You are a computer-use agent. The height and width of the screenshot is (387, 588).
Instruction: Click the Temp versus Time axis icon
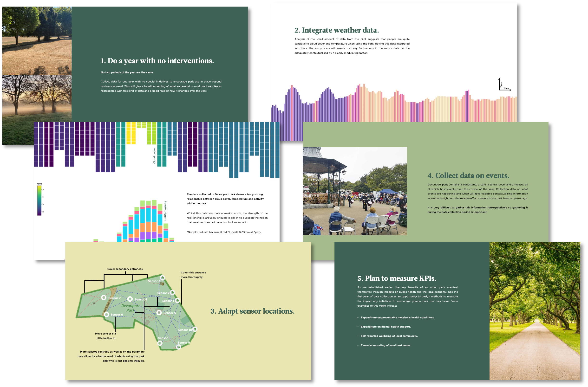click(x=504, y=84)
